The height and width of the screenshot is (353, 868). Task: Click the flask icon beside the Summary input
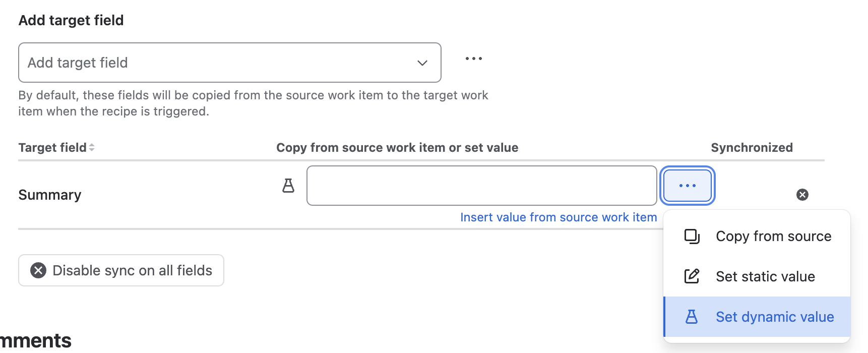pyautogui.click(x=288, y=186)
